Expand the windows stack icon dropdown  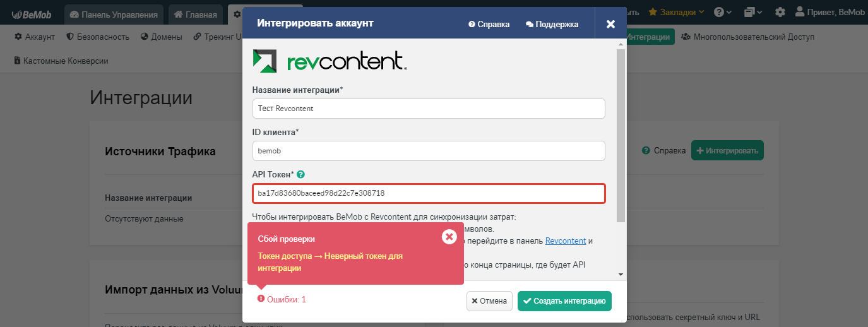click(753, 12)
